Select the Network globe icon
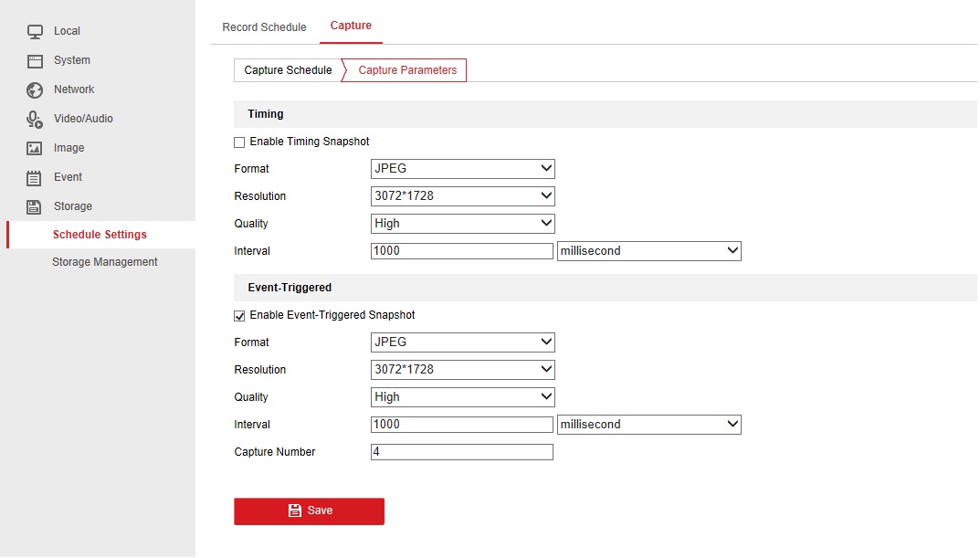The image size is (980, 558). point(35,89)
